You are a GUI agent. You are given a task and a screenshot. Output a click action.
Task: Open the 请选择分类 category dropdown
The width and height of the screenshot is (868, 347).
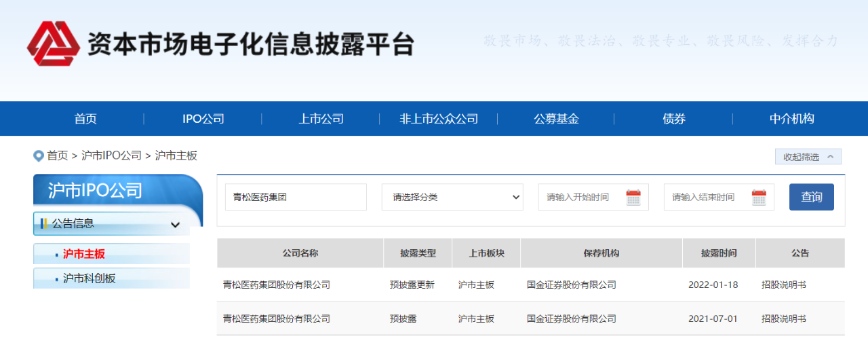coord(452,197)
